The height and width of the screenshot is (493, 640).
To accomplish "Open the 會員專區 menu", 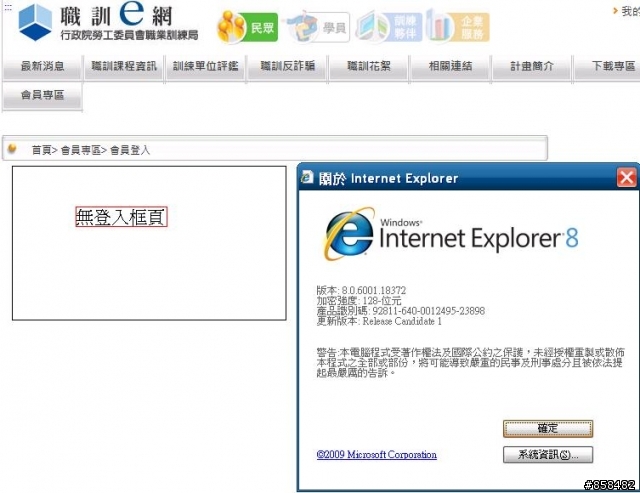I will point(42,95).
